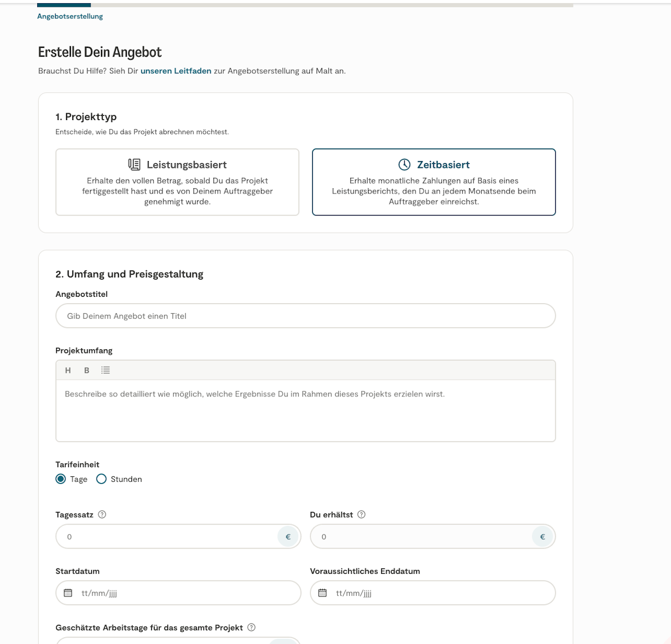This screenshot has height=644, width=671.
Task: Choose the Leistungsbasiert project type card
Action: pos(177,182)
